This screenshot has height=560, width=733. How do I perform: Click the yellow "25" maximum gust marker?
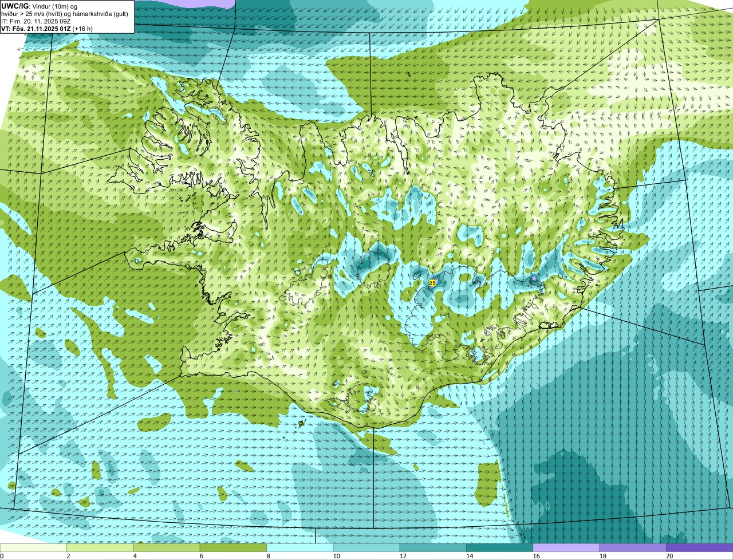click(x=432, y=282)
